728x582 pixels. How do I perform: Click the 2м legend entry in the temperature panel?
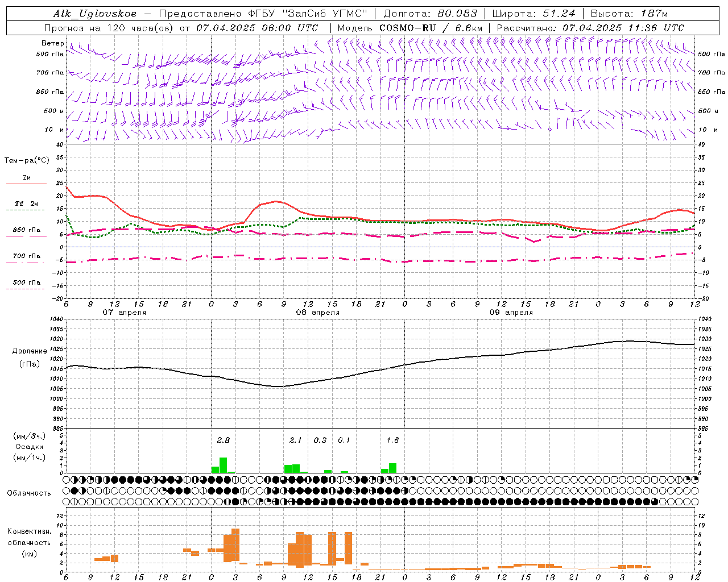pos(27,177)
